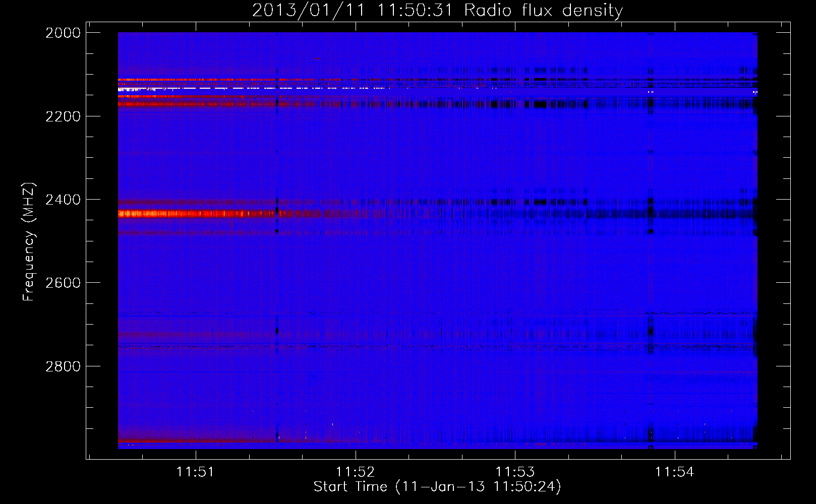Image resolution: width=816 pixels, height=504 pixels.
Task: Click the plot title "2013/01/11 11:50:31 Radio flux density"
Action: [x=437, y=11]
